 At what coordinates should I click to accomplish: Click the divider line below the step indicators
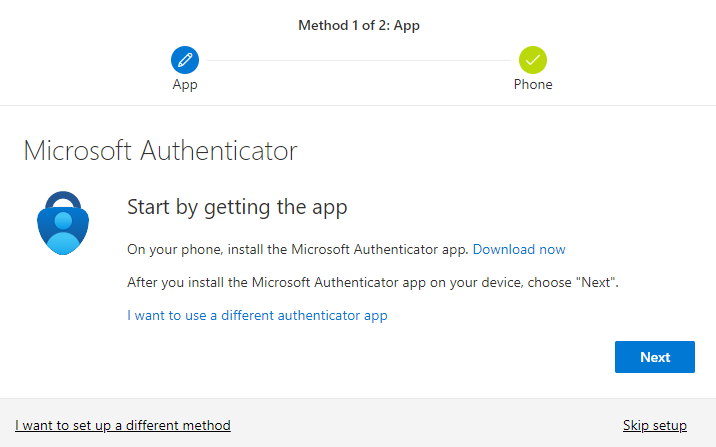pos(358,105)
